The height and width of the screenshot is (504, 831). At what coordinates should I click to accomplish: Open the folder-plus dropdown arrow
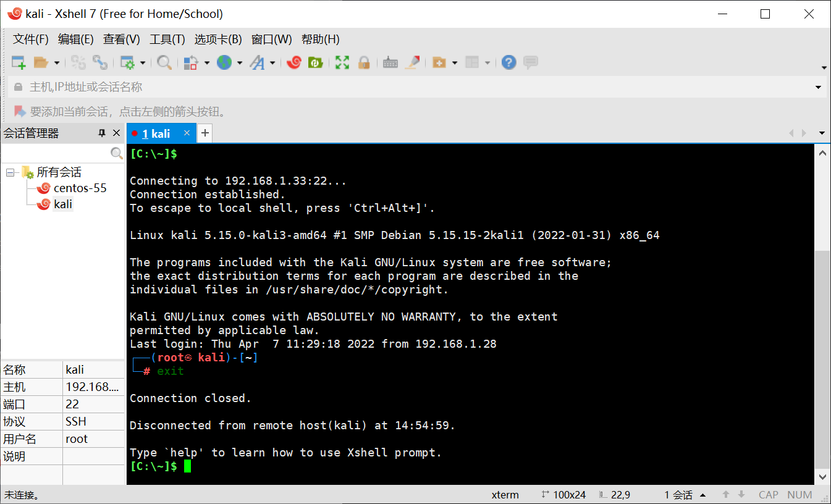[455, 62]
